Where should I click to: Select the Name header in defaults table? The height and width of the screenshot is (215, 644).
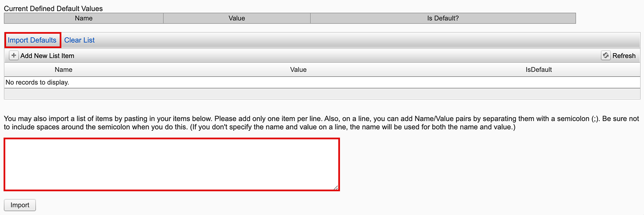84,18
